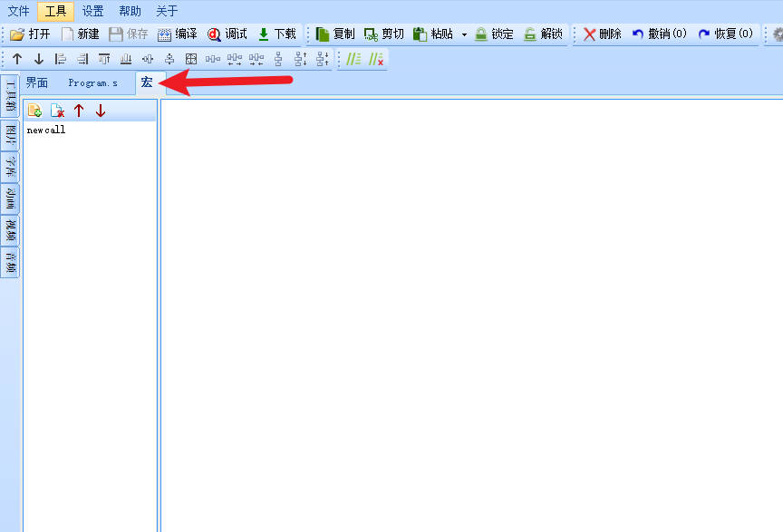
Task: Open the 关于 menu
Action: click(x=167, y=11)
